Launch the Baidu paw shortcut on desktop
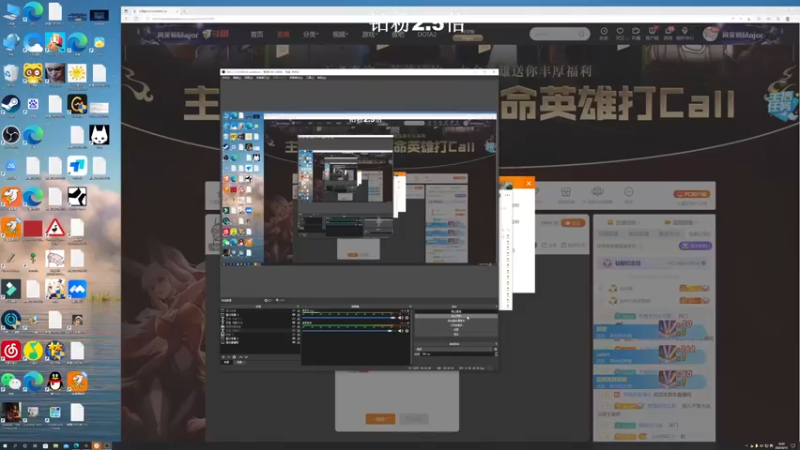Viewport: 800px width, 450px height. coord(33,105)
